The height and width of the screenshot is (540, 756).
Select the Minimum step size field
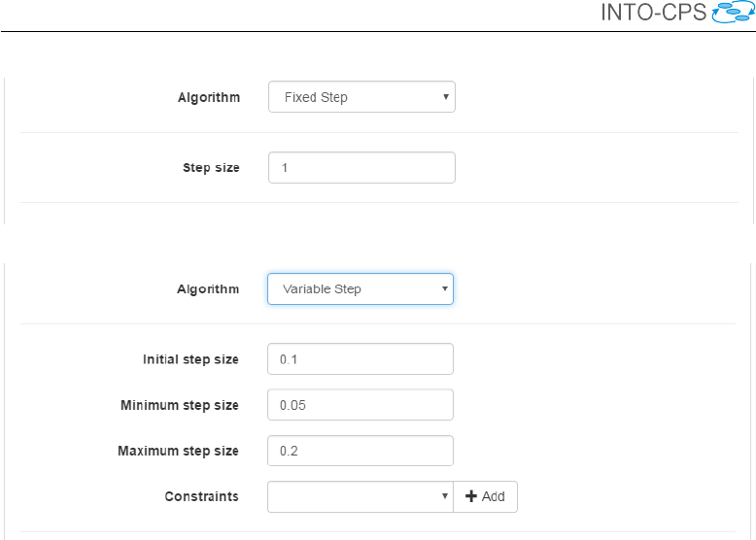(x=360, y=405)
